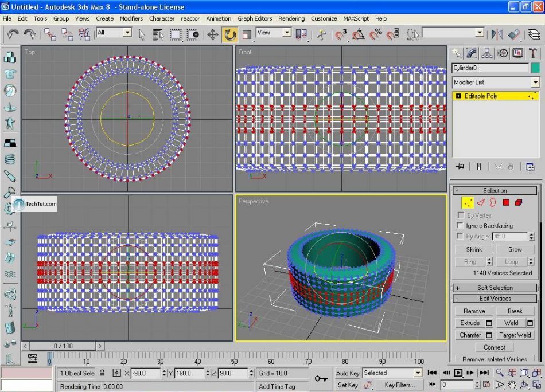Toggle Auto Key animation mode
The height and width of the screenshot is (392, 545).
pos(348,373)
